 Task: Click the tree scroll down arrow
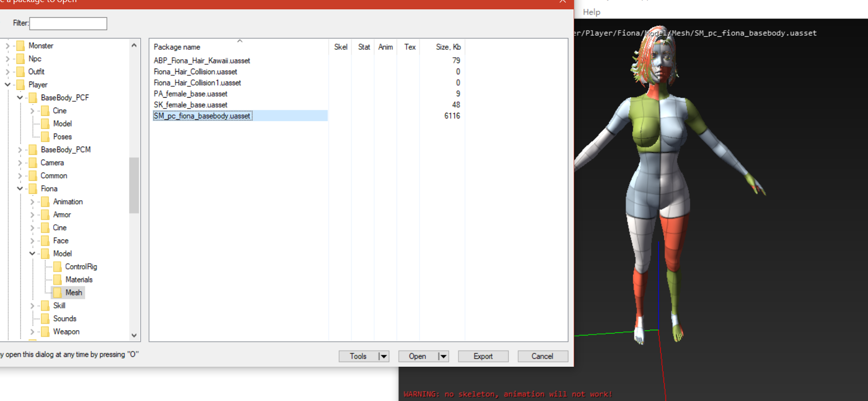[134, 335]
